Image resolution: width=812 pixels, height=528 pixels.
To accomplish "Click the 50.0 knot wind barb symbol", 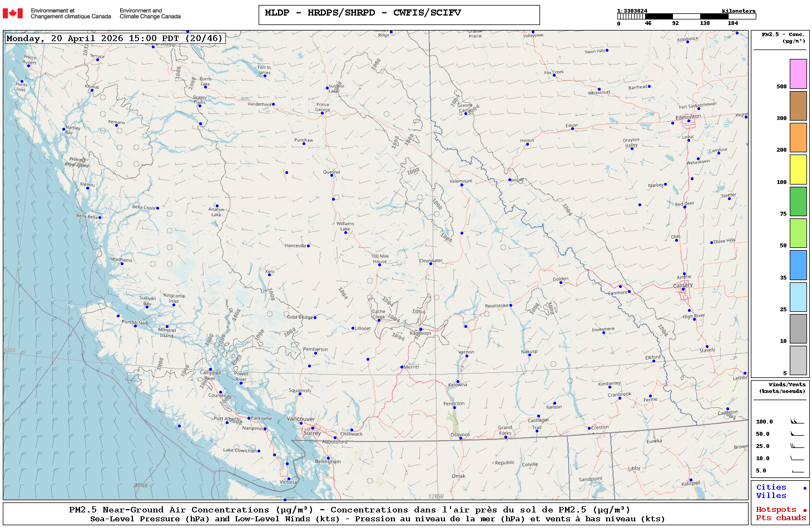I will tap(796, 434).
